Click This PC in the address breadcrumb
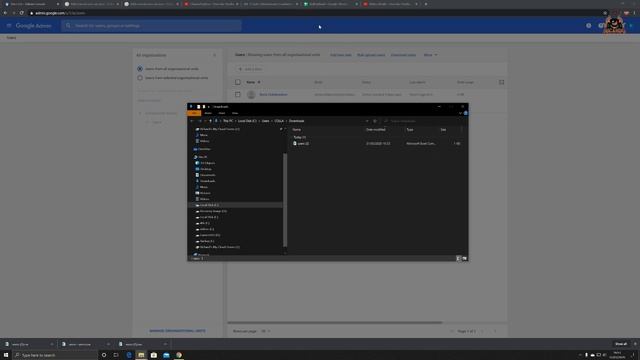Screen dimensions: 640x360 [228, 121]
